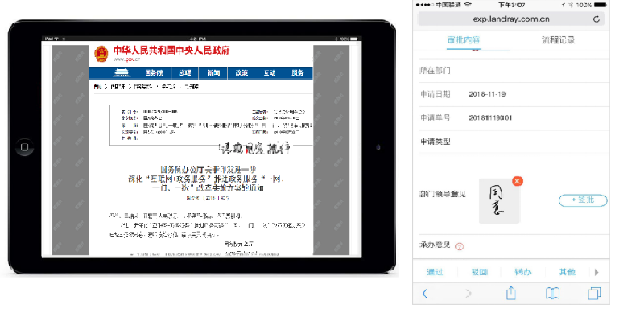644x317 pixels.
Task: Tap the +签批 button
Action: (x=583, y=200)
